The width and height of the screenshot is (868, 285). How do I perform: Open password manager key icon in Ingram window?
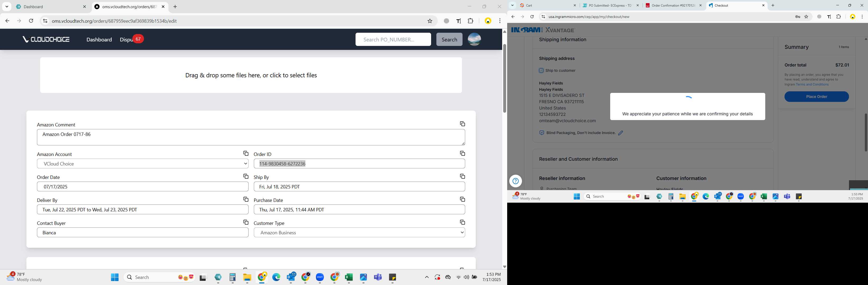(x=797, y=16)
